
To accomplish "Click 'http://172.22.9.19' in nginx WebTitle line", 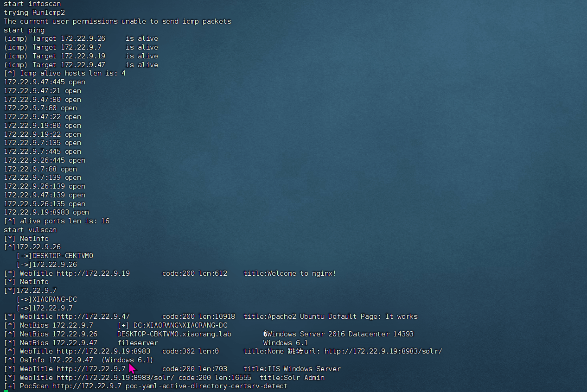I will (x=93, y=273).
